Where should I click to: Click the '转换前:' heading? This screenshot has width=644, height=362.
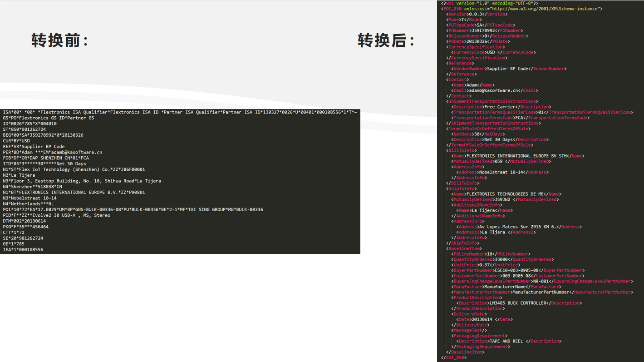click(59, 40)
